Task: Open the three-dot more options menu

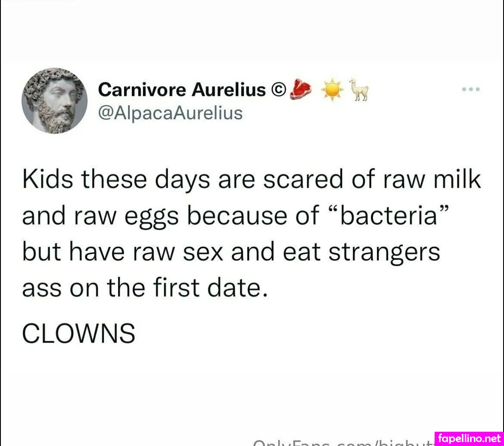Action: [x=470, y=90]
